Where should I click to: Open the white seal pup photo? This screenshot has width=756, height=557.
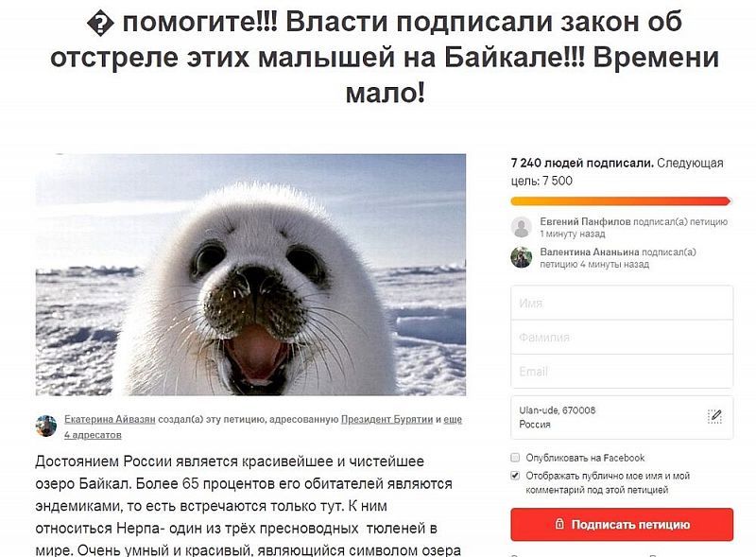(250, 274)
